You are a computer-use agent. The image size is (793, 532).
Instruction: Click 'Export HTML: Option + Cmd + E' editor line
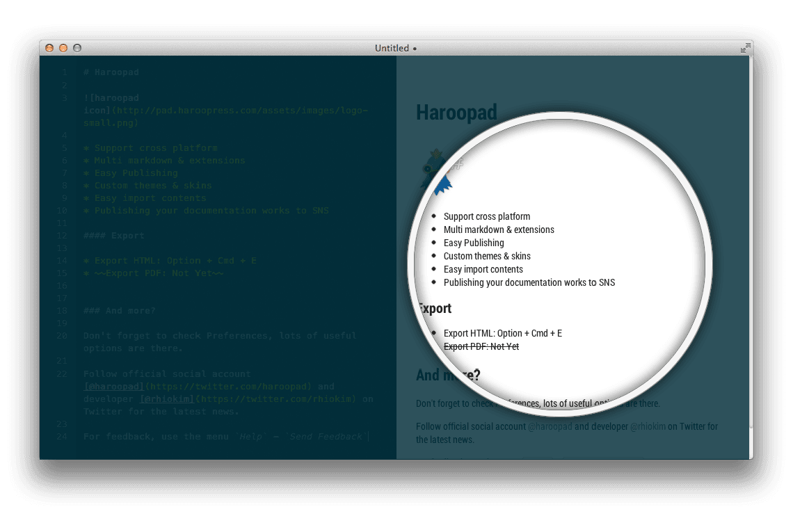point(175,260)
